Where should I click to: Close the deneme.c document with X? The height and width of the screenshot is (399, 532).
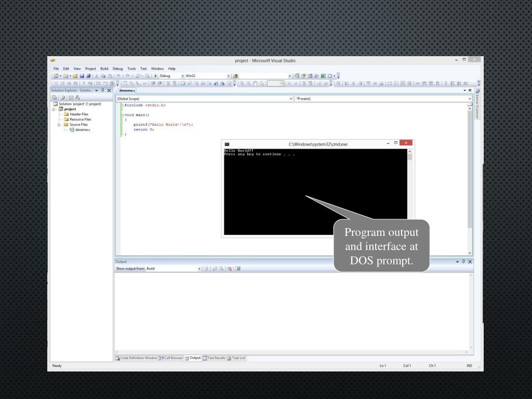(470, 90)
